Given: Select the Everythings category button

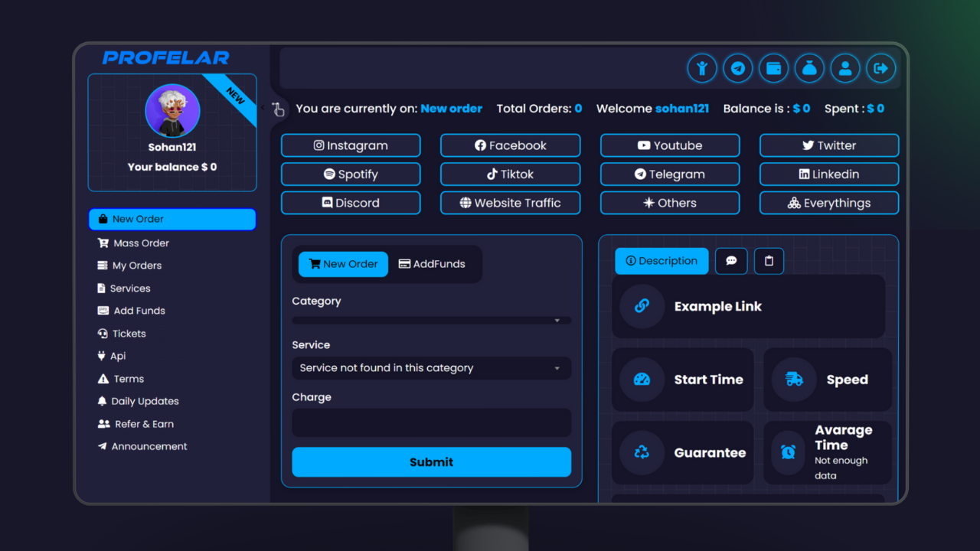Looking at the screenshot, I should pyautogui.click(x=829, y=203).
